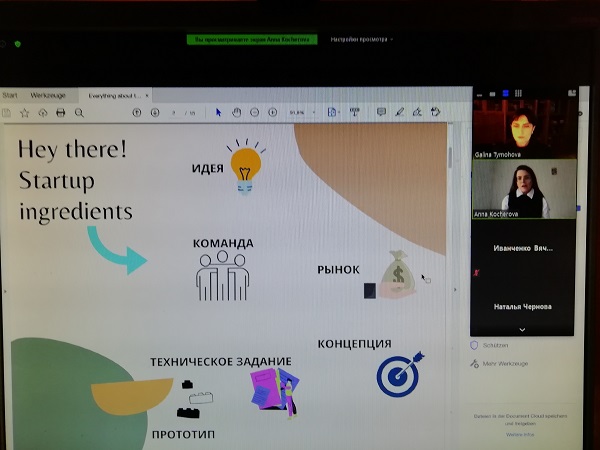Select the Everything about document tab
This screenshot has width=600, height=450.
click(x=114, y=96)
